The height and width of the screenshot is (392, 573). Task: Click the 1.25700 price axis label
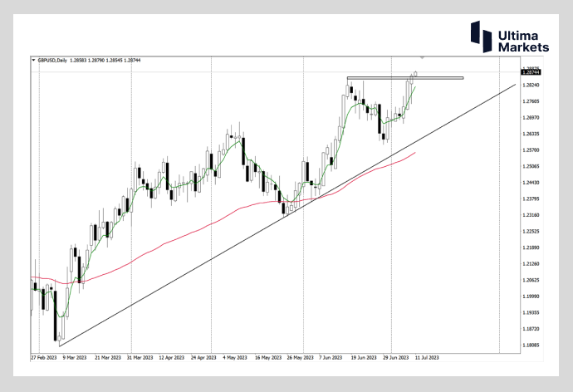[531, 150]
